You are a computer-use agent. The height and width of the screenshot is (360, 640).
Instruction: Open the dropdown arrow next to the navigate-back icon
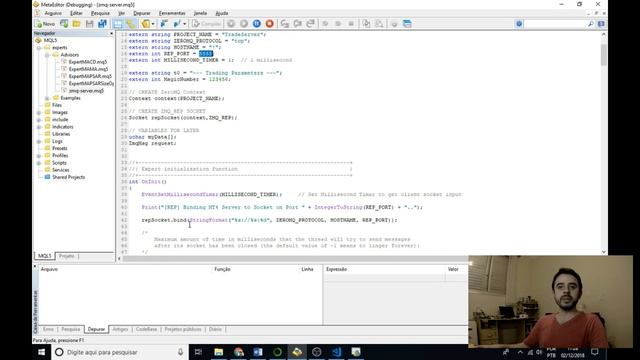153,24
